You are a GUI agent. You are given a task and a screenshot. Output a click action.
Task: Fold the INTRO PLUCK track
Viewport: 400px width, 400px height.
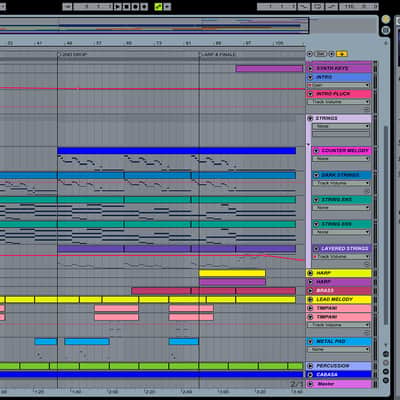pos(310,94)
